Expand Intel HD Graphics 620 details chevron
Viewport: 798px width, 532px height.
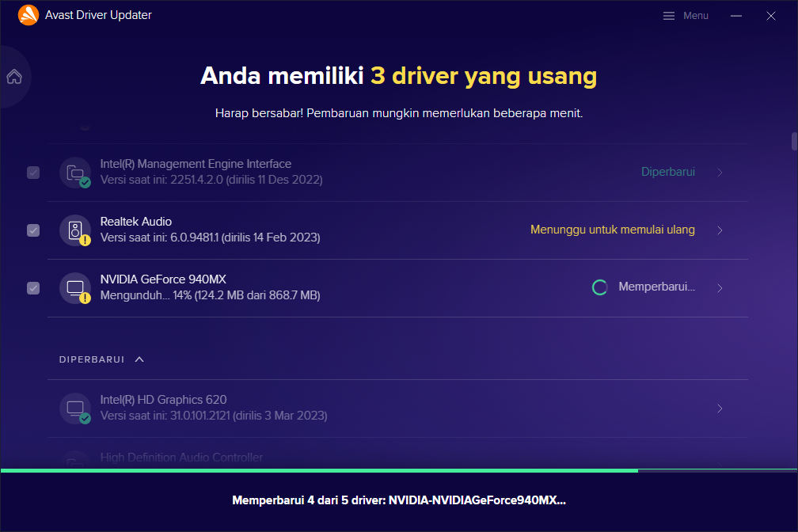(x=720, y=408)
